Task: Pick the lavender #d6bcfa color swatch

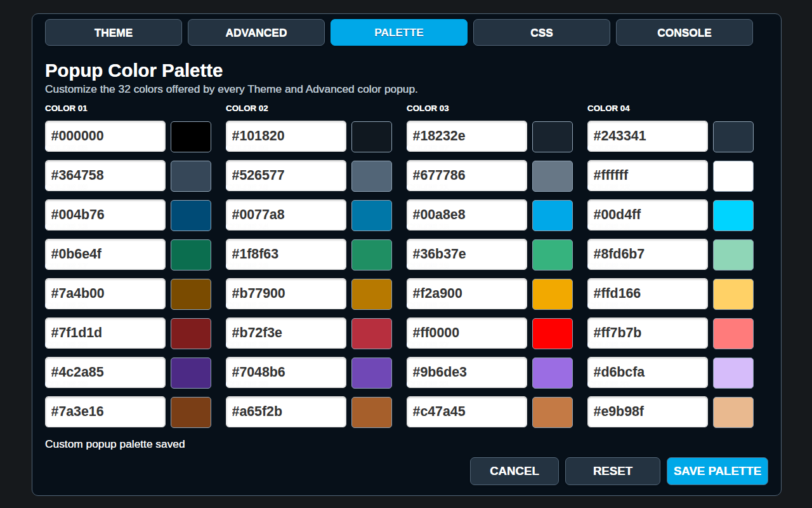Action: [x=733, y=373]
